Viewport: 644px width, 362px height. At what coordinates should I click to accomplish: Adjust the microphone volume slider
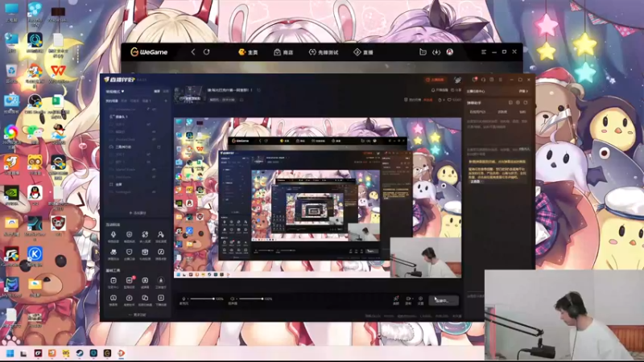(202, 298)
